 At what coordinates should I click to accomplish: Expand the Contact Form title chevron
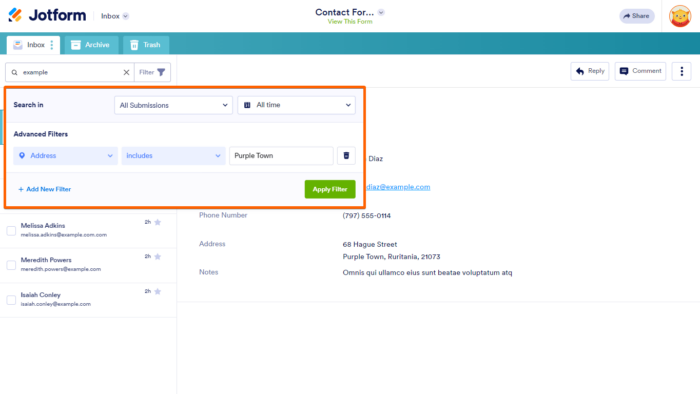tap(381, 12)
